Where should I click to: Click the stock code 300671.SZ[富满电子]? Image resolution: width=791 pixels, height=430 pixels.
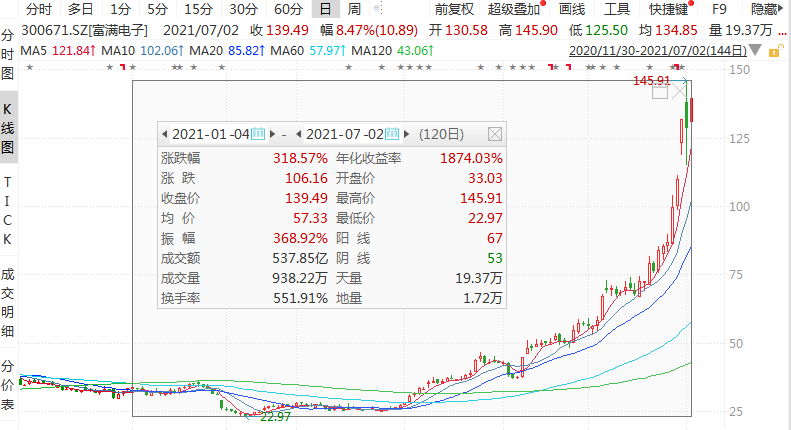[84, 30]
